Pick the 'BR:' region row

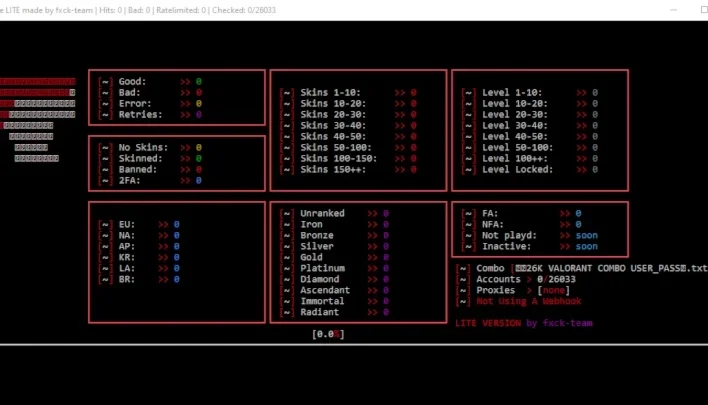click(x=139, y=279)
